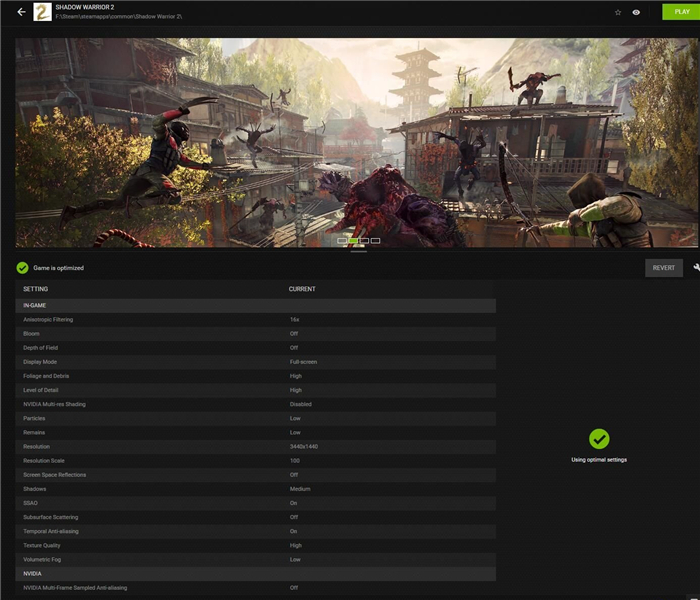Click the 100 resolution scale value
This screenshot has height=600, width=700.
coord(295,461)
